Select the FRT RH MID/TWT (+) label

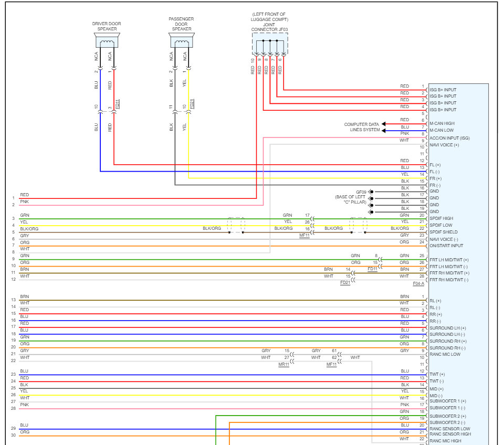coord(449,273)
